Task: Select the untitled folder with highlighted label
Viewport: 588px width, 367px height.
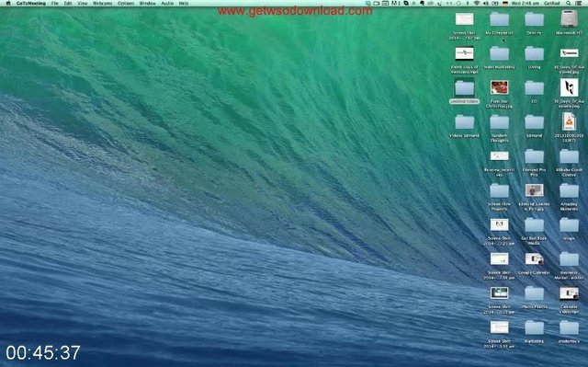Action: coord(464,87)
